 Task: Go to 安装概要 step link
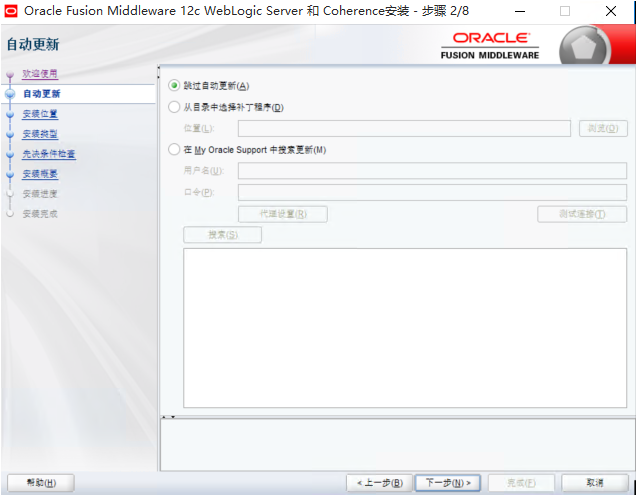click(40, 174)
